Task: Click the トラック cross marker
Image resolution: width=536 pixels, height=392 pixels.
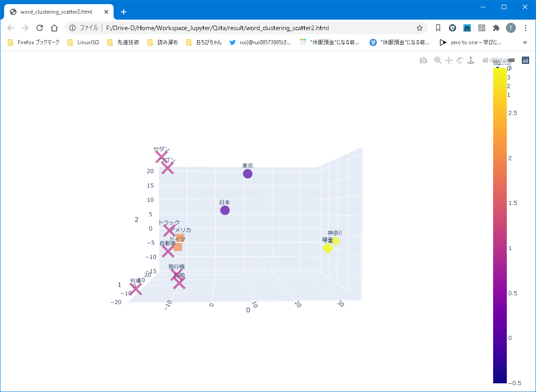Action: click(x=169, y=230)
